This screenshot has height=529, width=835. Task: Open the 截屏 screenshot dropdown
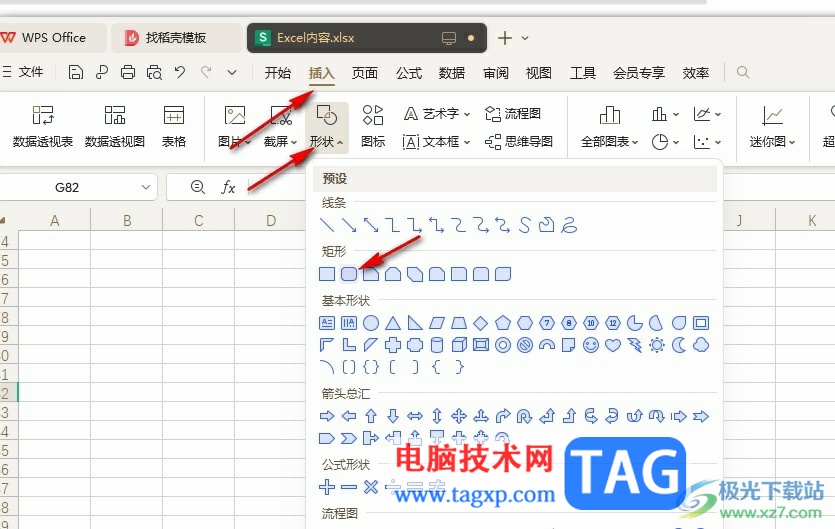[x=280, y=126]
